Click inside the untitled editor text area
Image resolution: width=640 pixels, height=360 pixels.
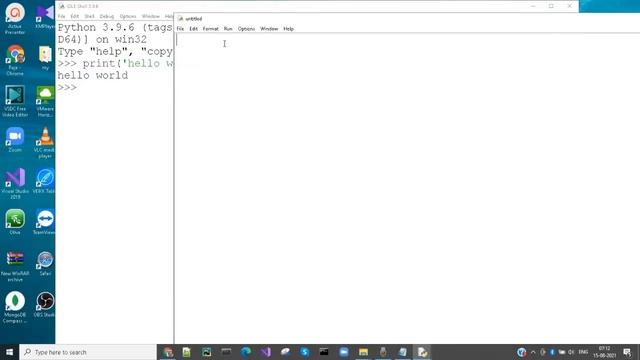click(407, 188)
